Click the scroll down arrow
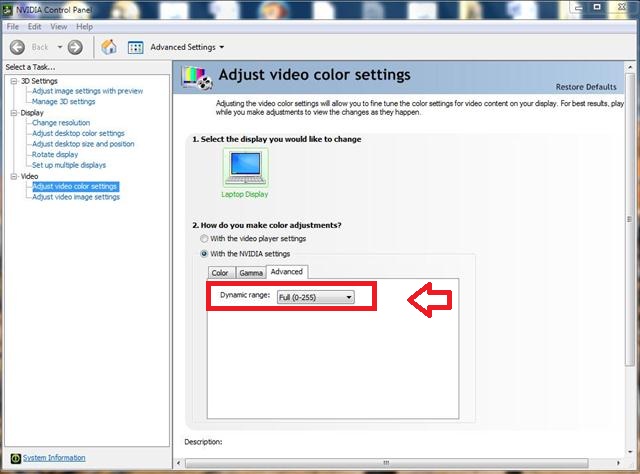Image resolution: width=640 pixels, height=474 pixels. coord(630,452)
